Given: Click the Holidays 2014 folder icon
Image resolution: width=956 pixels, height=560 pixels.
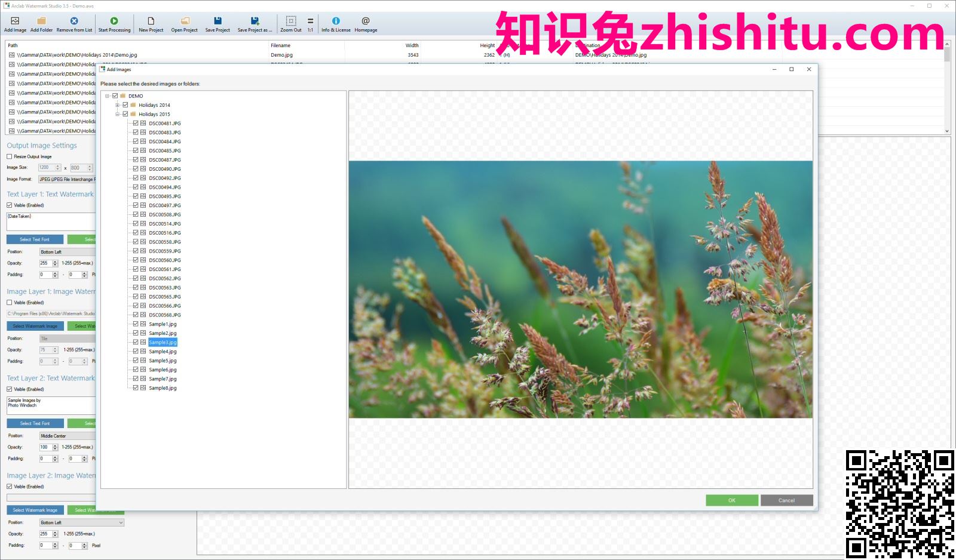Looking at the screenshot, I should tap(133, 105).
